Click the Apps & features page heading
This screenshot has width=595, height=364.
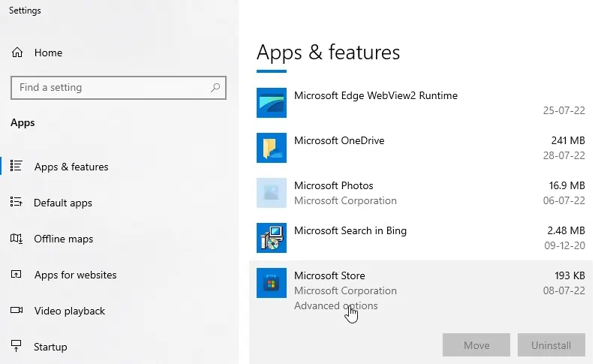[x=328, y=53]
